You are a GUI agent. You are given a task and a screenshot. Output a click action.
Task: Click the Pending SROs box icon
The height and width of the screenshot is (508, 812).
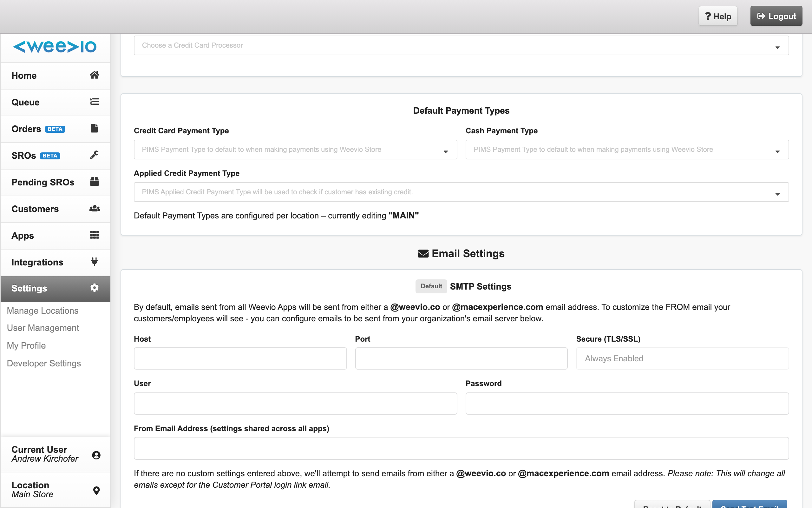[94, 181]
